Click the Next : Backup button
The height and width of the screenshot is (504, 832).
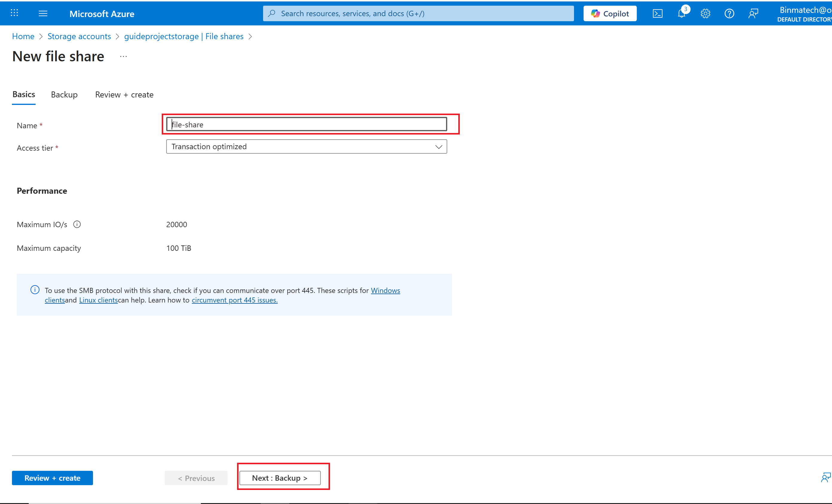click(280, 478)
